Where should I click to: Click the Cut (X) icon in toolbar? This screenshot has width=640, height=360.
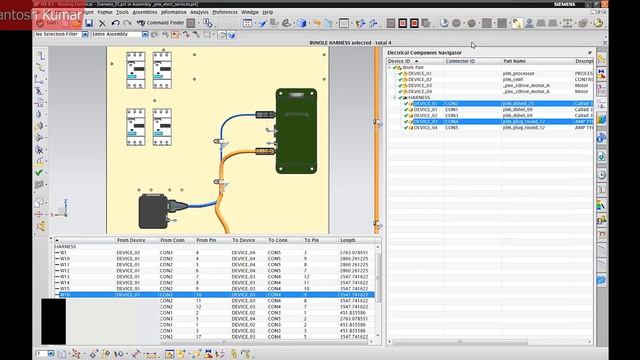[102, 23]
